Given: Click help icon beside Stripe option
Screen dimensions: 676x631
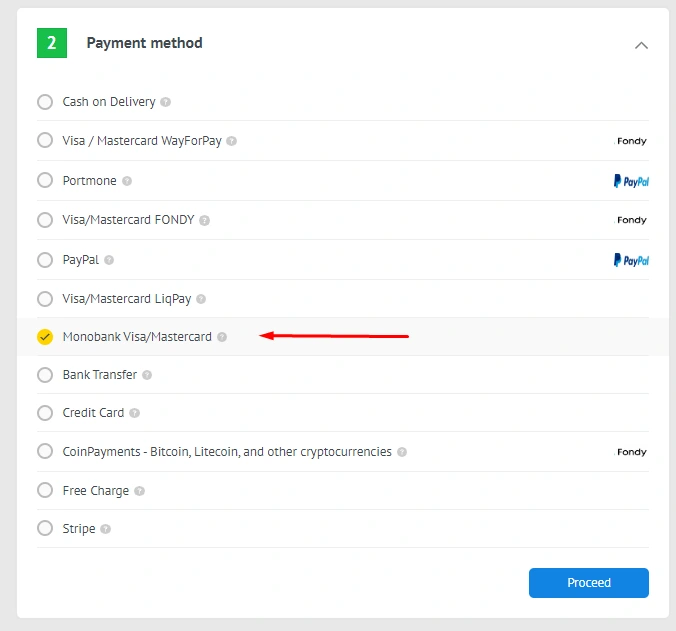Looking at the screenshot, I should pyautogui.click(x=106, y=529).
